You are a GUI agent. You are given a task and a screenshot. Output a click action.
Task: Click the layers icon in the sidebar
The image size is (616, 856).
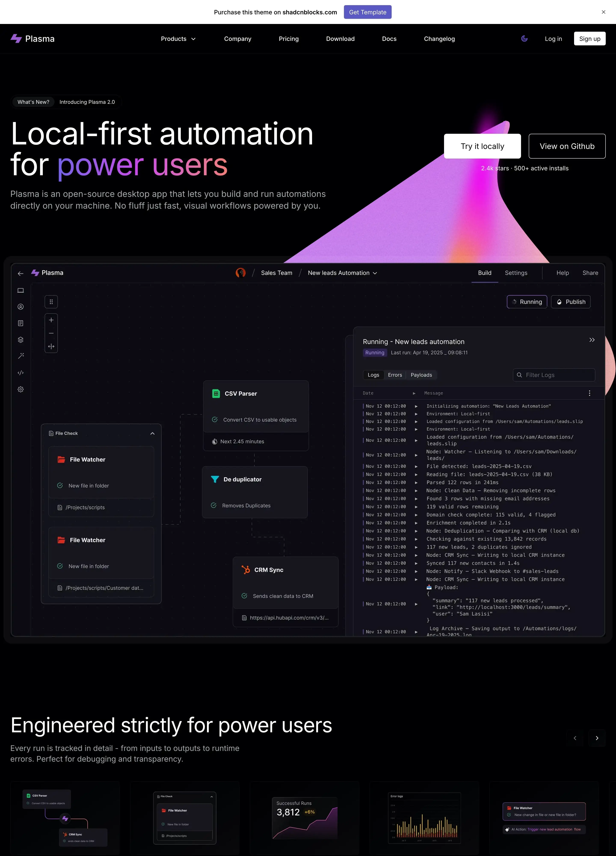pyautogui.click(x=21, y=340)
